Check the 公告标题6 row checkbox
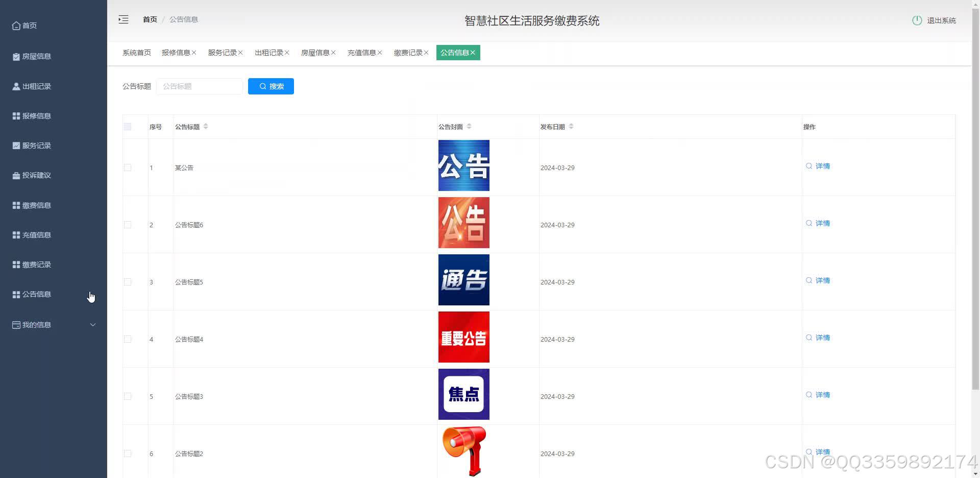 coord(128,225)
